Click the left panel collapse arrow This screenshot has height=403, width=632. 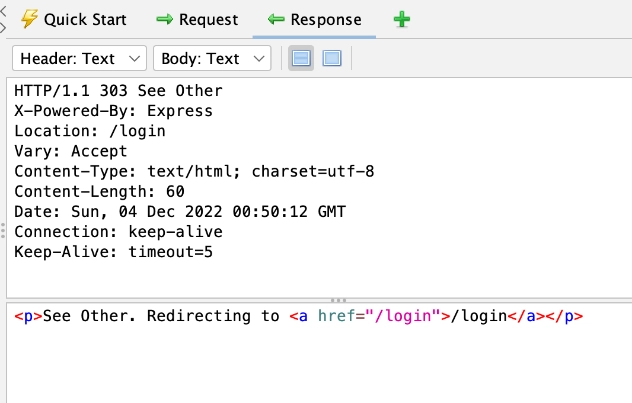click(x=3, y=10)
